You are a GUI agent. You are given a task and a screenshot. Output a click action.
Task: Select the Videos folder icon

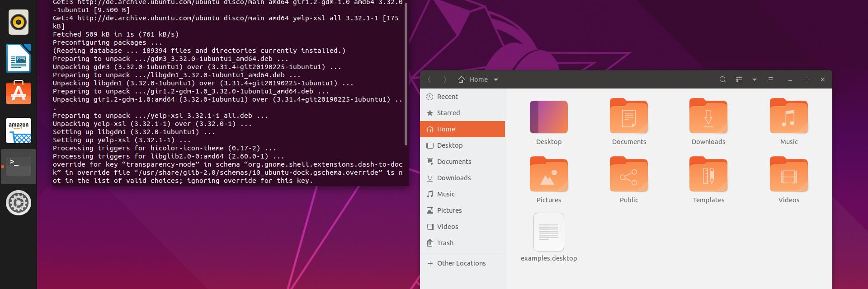tap(789, 174)
